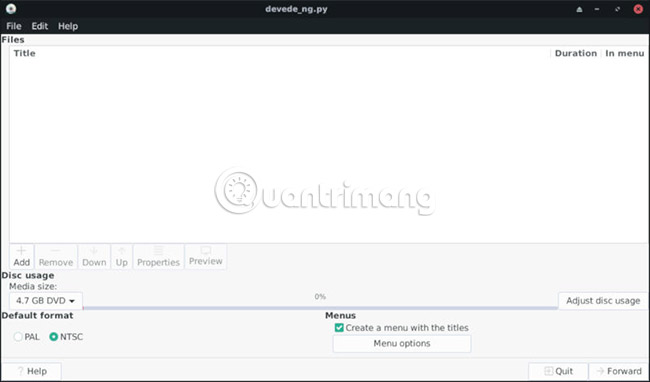Open the file Properties button
The width and height of the screenshot is (650, 382).
[x=158, y=256]
